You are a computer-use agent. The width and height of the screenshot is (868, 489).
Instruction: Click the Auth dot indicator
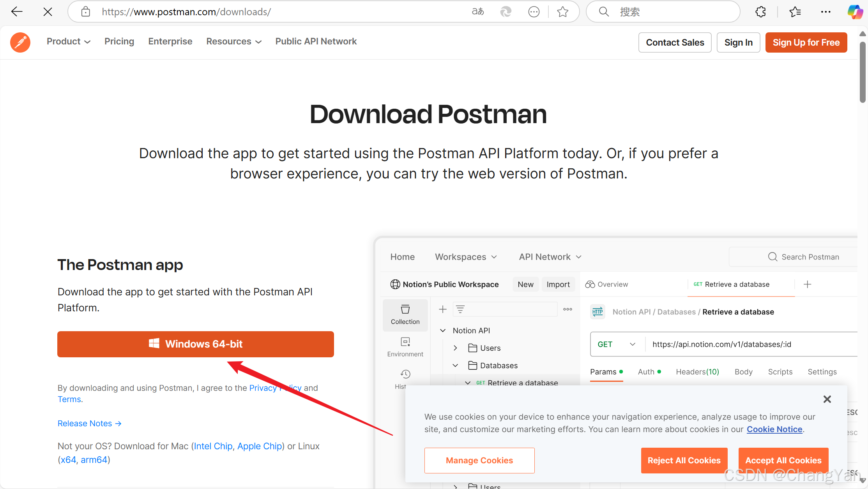(x=659, y=372)
